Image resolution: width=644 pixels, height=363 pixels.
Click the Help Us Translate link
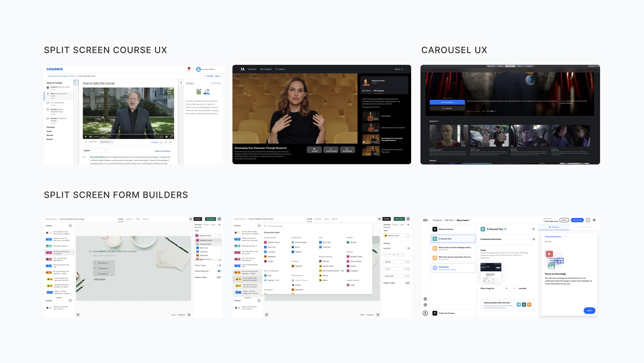pyautogui.click(x=162, y=151)
